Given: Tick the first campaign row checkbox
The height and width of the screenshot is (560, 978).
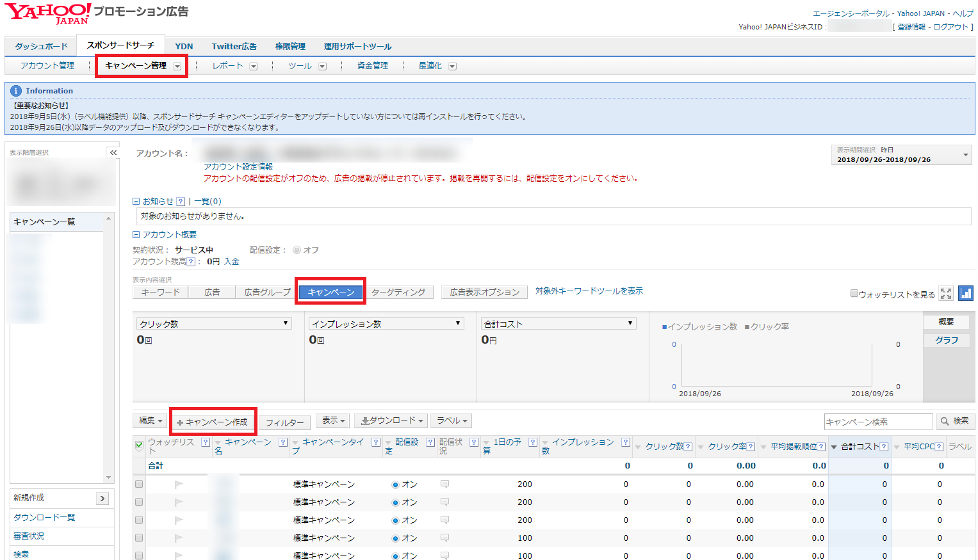Looking at the screenshot, I should (139, 484).
